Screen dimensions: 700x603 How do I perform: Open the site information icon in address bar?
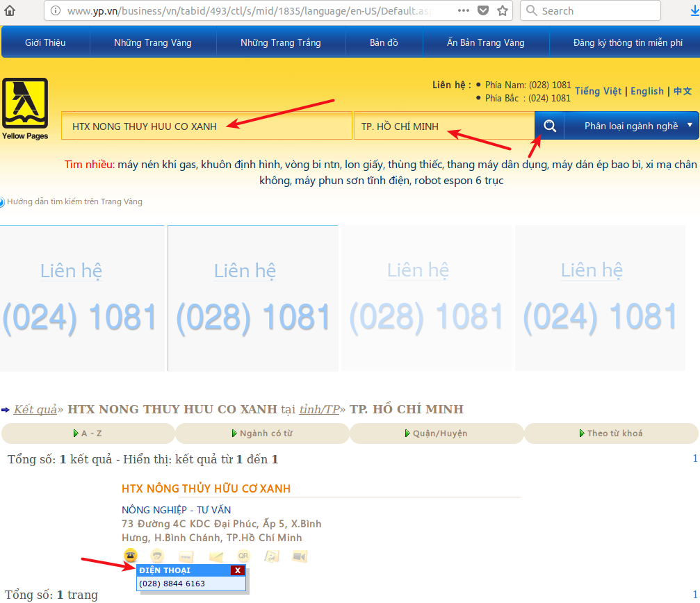pos(56,10)
